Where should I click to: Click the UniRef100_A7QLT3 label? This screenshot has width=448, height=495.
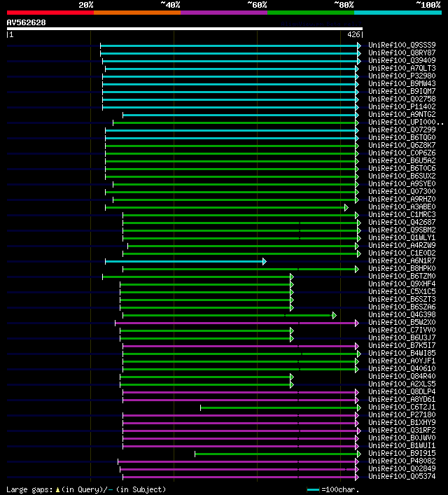(x=402, y=68)
